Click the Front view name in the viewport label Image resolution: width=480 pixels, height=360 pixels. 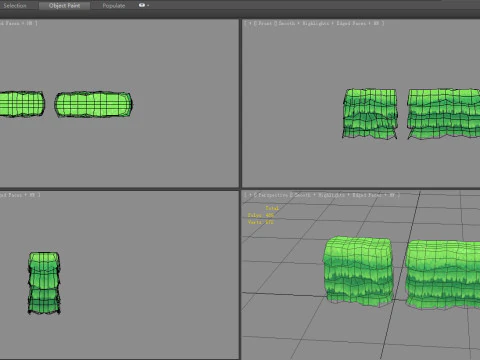tap(265, 23)
